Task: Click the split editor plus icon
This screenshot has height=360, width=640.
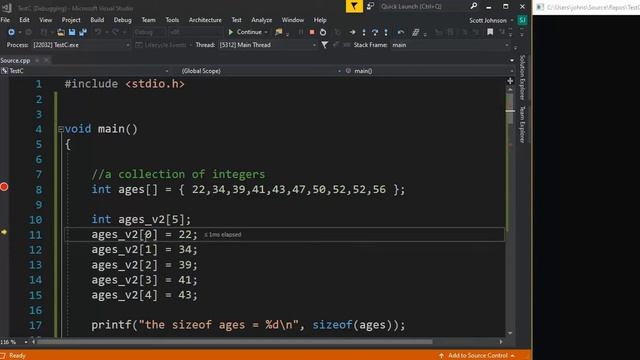Action: [x=510, y=81]
